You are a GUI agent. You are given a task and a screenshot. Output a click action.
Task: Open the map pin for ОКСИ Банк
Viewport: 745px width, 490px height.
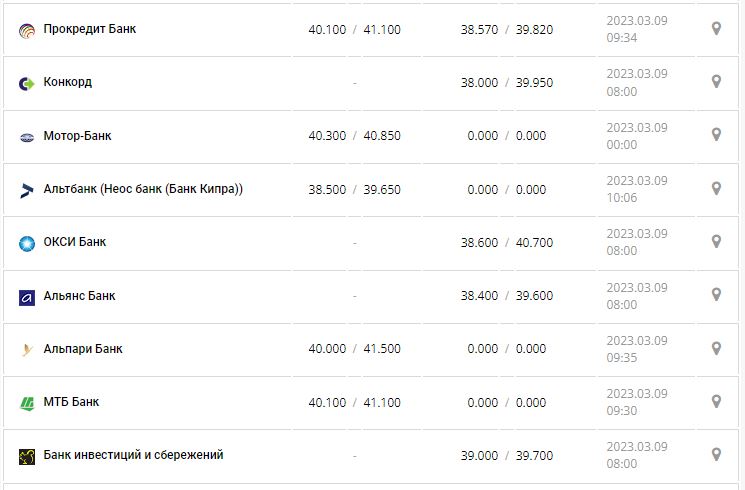coord(716,241)
